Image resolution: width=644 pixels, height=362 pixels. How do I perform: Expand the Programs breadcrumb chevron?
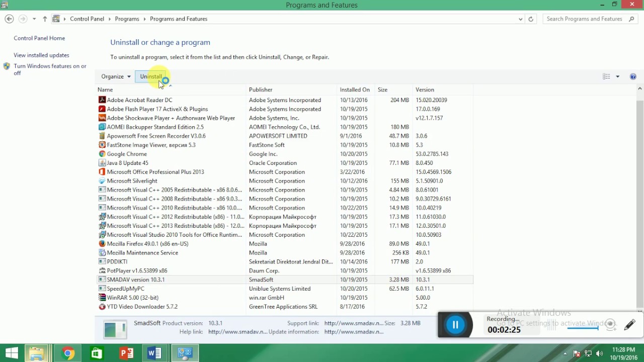tap(144, 19)
